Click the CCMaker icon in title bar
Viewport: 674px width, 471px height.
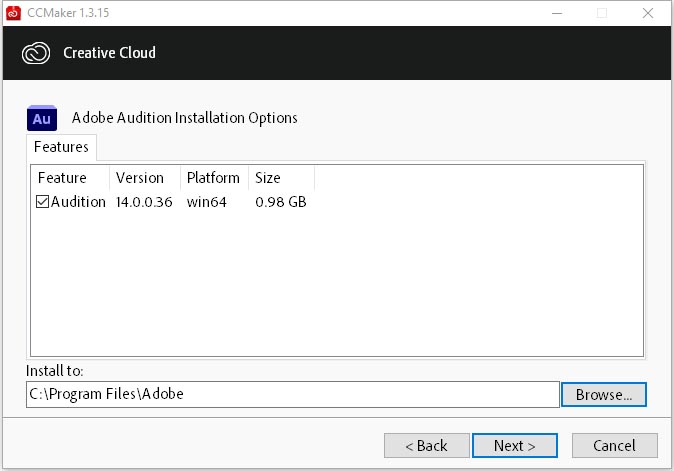coord(13,13)
